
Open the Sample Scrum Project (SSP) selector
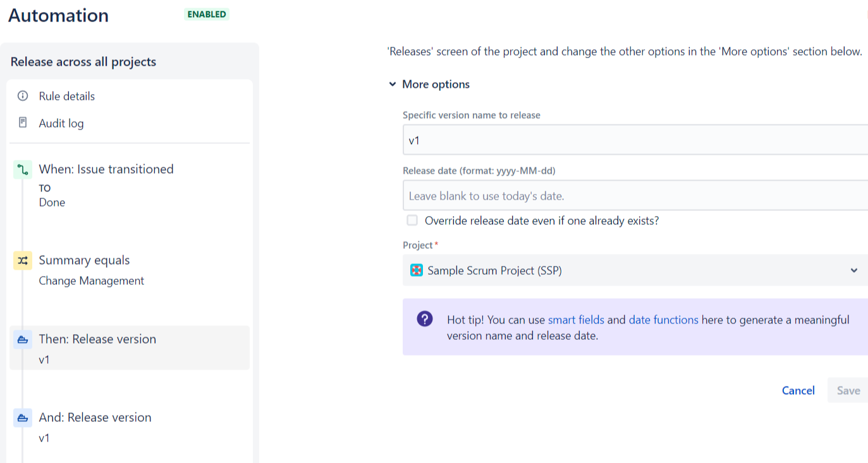click(x=632, y=270)
